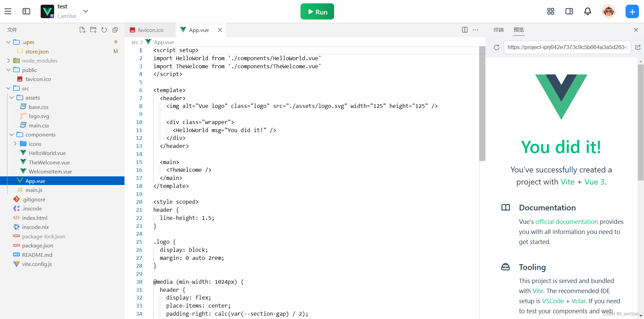Viewport: 644px width, 319px height.
Task: Collapse all folders icon
Action: [x=115, y=30]
